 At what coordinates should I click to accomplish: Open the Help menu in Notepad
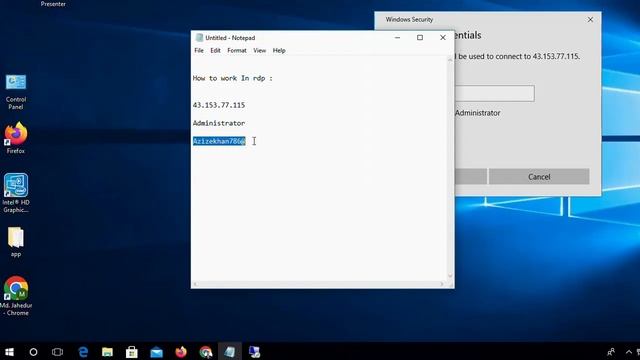[279, 51]
